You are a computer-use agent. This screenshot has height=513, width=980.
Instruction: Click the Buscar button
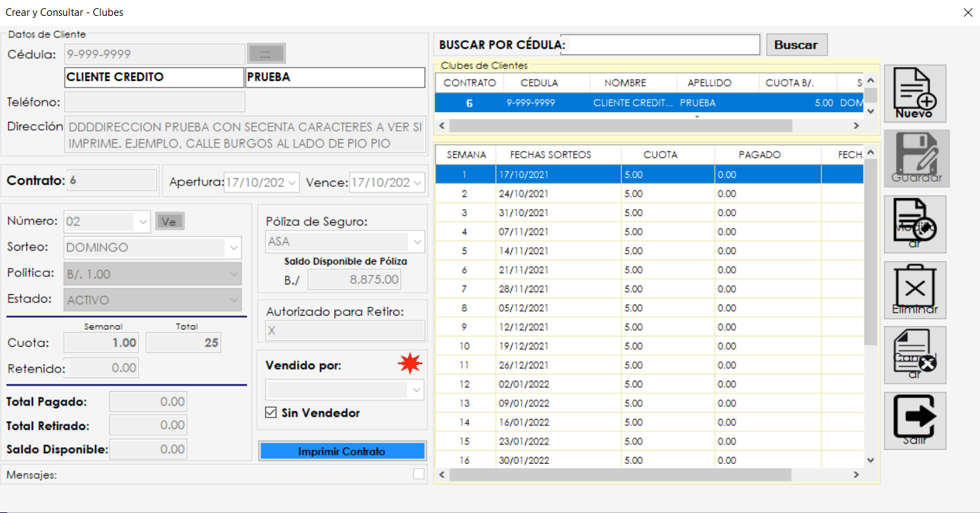click(796, 45)
